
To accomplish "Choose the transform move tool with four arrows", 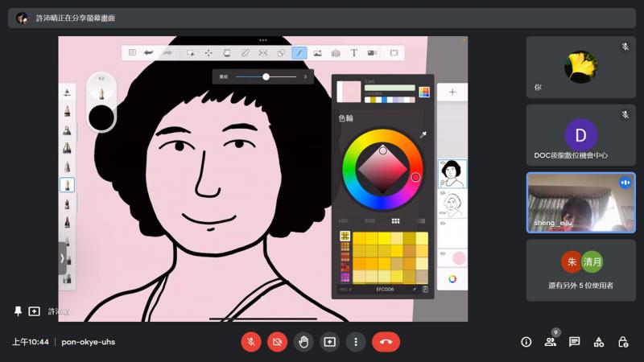I will coord(208,53).
